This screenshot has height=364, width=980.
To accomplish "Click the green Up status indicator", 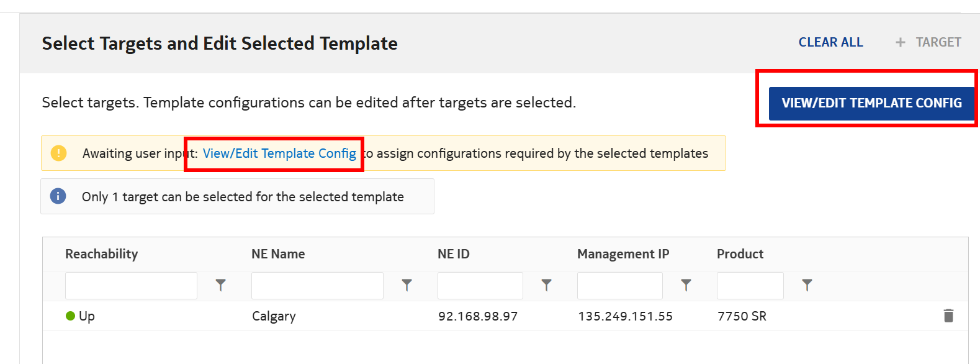I will [71, 316].
